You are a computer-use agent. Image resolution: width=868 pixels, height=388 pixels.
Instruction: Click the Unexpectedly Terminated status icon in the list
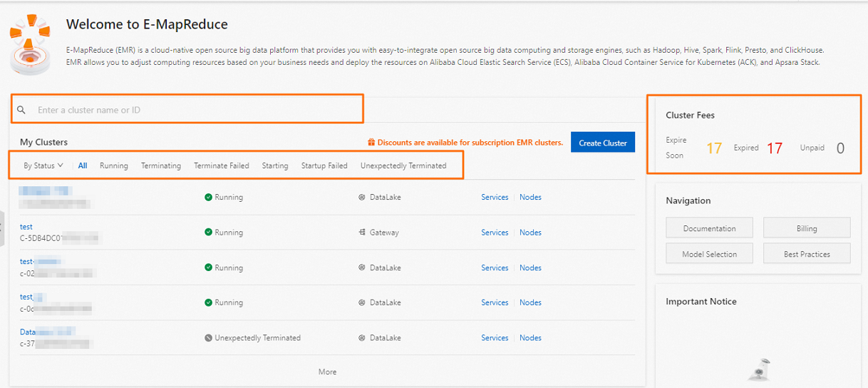coord(208,338)
